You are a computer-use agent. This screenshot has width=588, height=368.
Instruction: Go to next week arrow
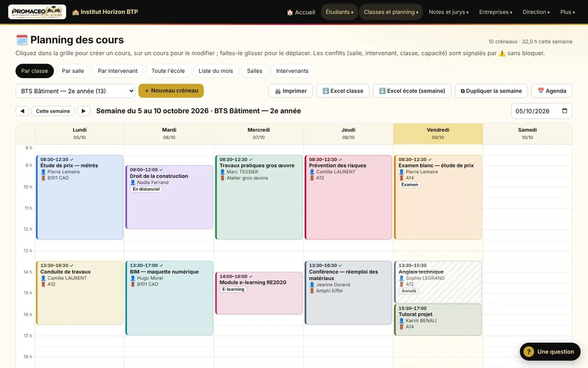[x=84, y=111]
